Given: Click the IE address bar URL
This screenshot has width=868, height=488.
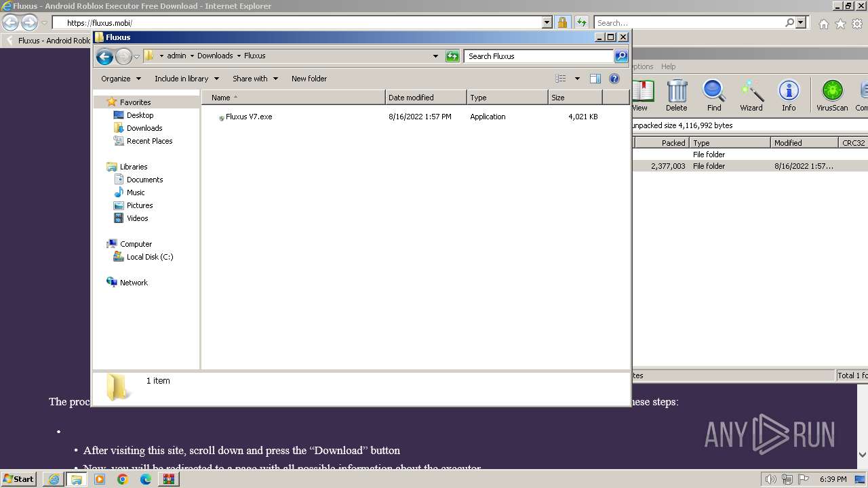Looking at the screenshot, I should [x=100, y=23].
